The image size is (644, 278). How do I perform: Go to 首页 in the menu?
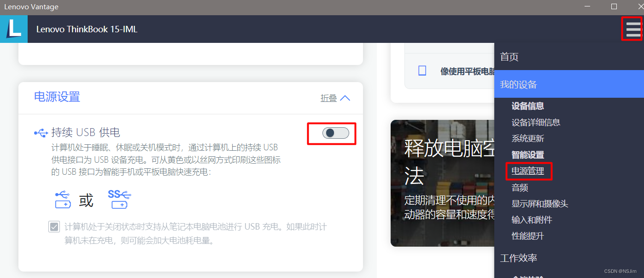point(509,57)
